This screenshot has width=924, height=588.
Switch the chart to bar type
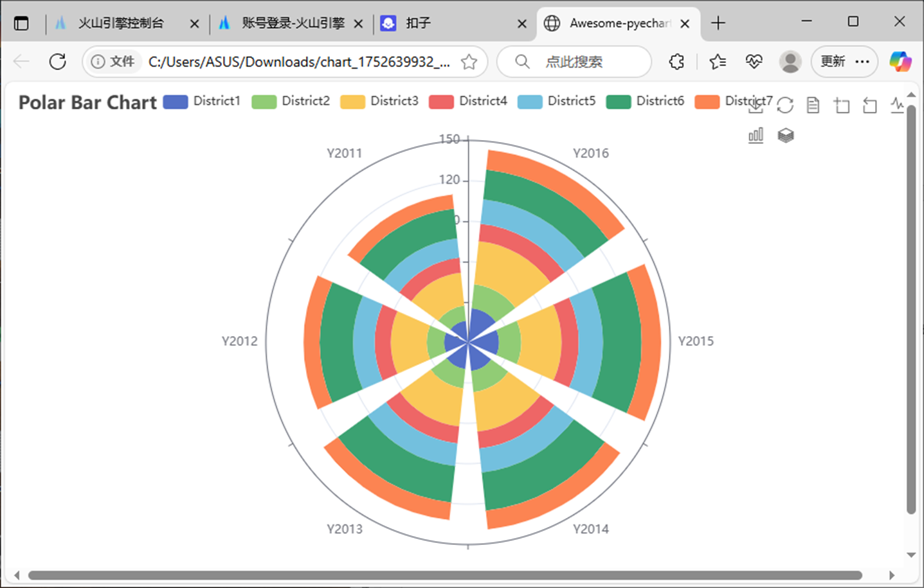coord(756,135)
